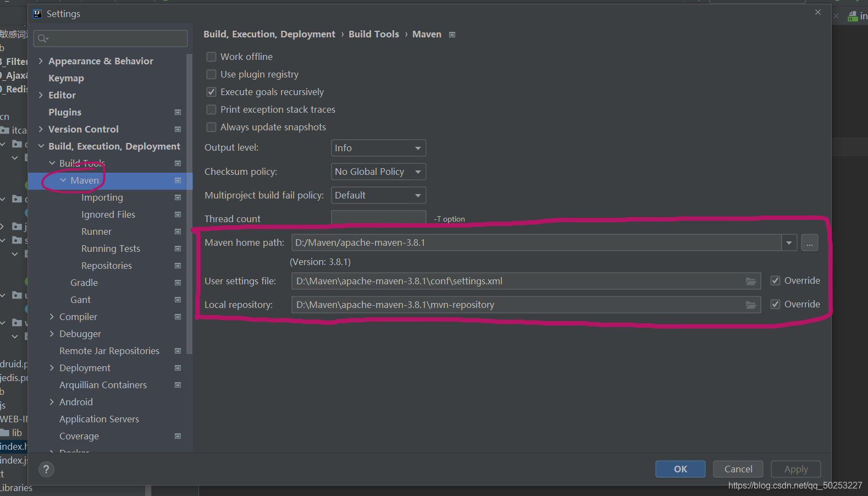Enable Use plugin registry checkbox
The image size is (868, 496).
coord(211,74)
